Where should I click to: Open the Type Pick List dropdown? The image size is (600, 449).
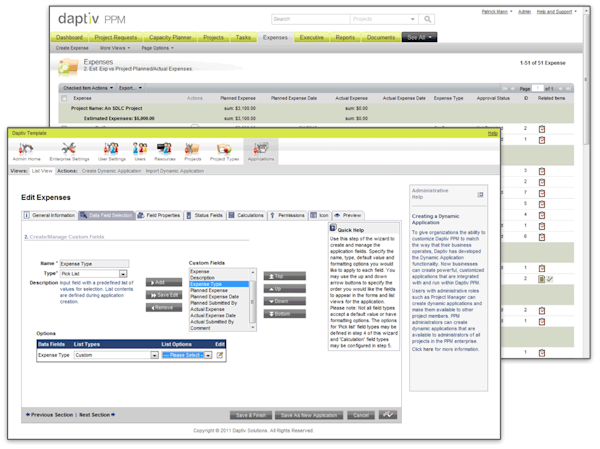pos(123,274)
